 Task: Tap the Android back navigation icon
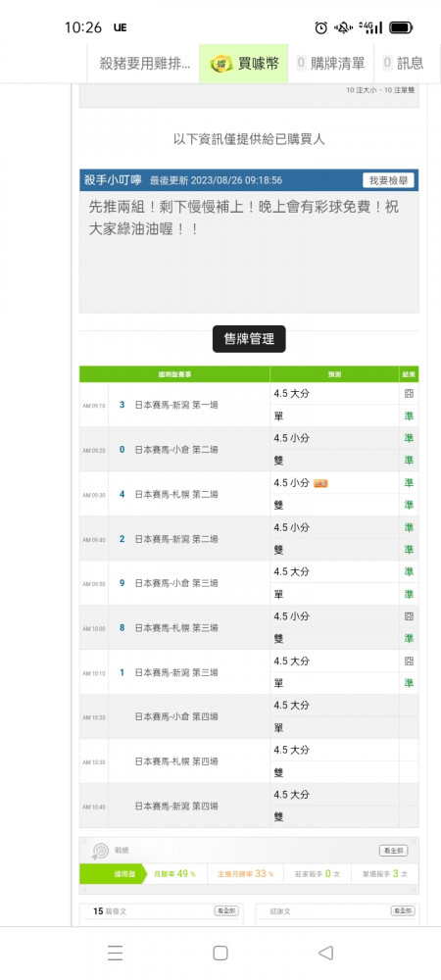pyautogui.click(x=325, y=953)
